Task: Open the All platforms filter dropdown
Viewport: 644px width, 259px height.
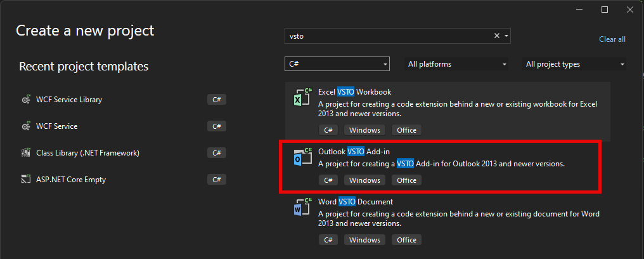Action: coord(456,64)
